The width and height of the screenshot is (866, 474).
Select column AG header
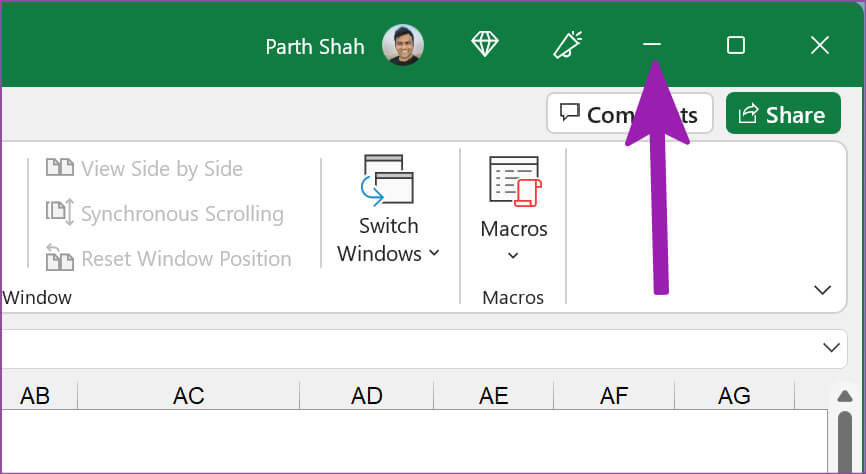coord(734,396)
